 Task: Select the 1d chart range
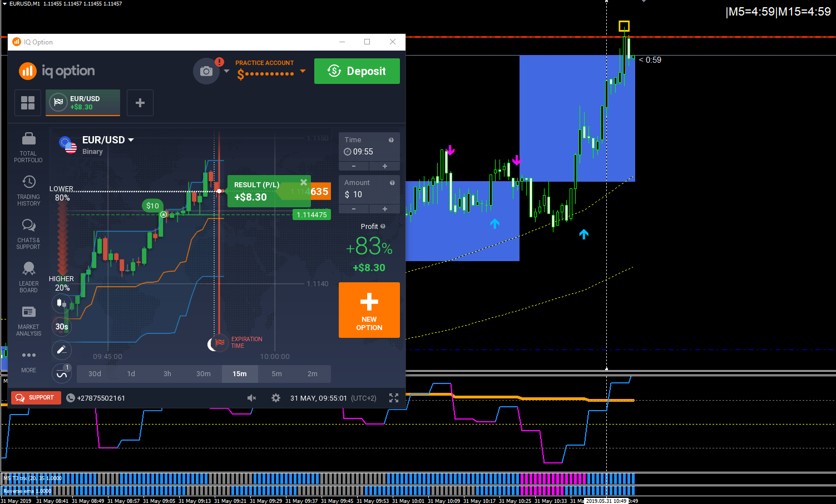tap(131, 374)
